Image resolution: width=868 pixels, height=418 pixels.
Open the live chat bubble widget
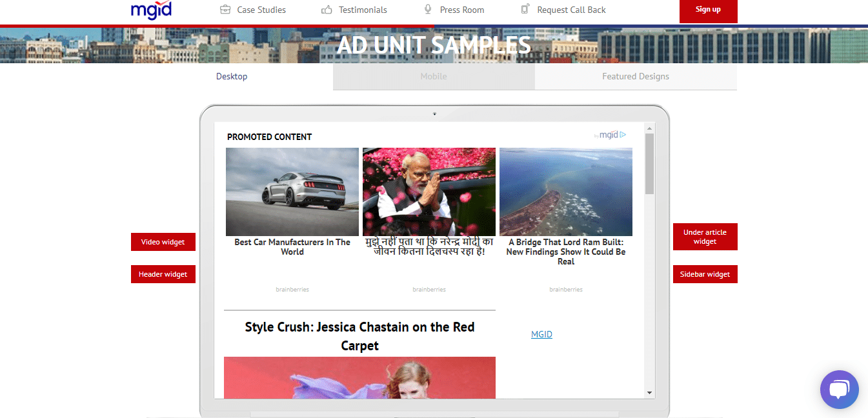point(839,390)
